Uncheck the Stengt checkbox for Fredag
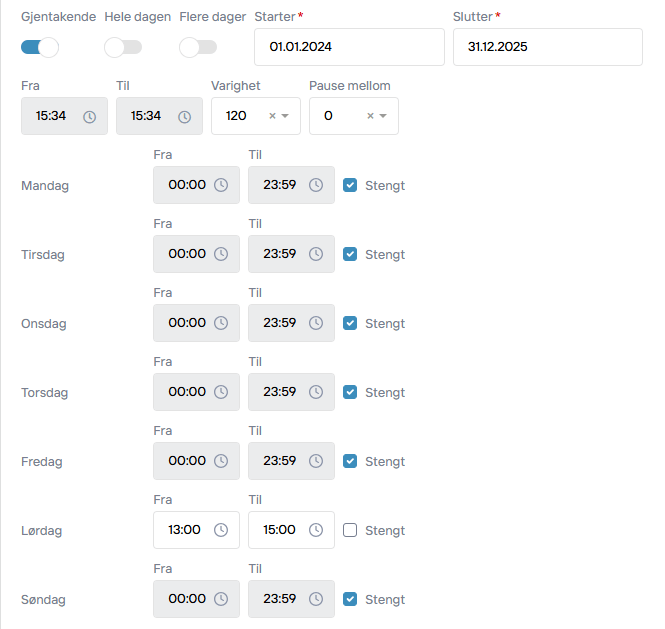 (x=350, y=461)
